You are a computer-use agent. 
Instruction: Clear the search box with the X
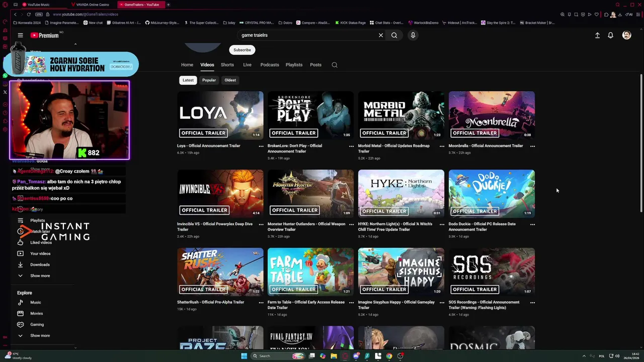click(381, 35)
